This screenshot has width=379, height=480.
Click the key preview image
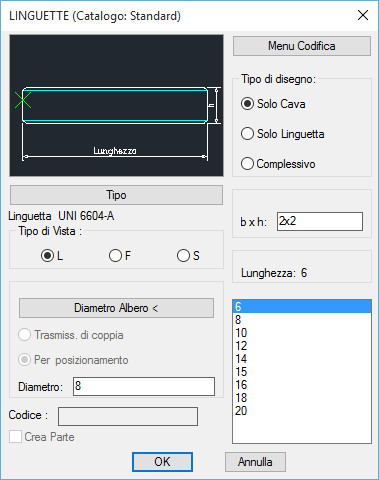point(116,105)
